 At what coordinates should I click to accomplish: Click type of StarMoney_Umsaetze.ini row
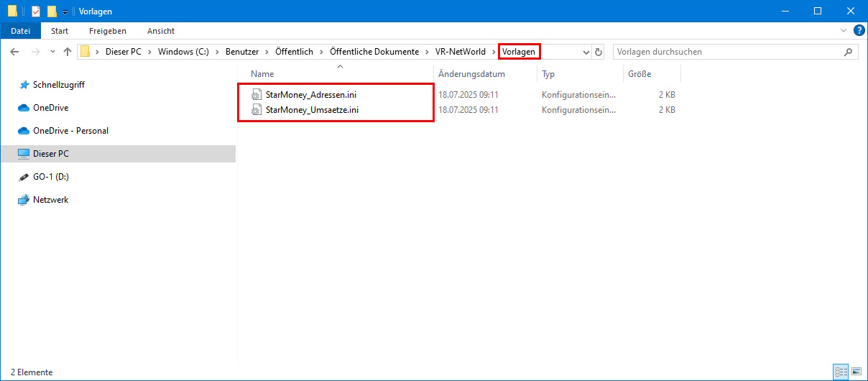pyautogui.click(x=578, y=110)
